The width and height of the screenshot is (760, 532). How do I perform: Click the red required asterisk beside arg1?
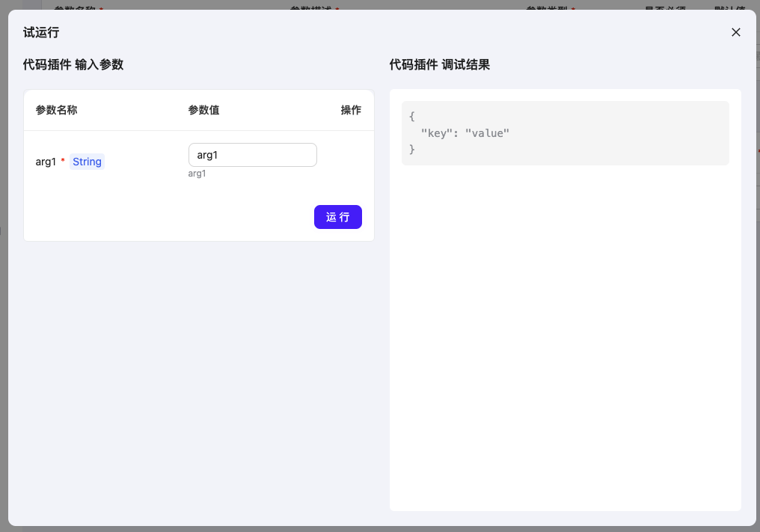(63, 159)
